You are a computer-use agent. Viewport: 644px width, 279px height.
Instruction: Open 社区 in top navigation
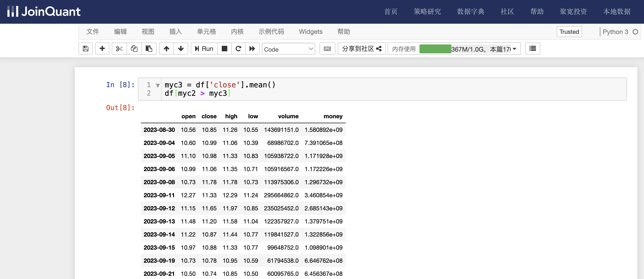tap(507, 12)
